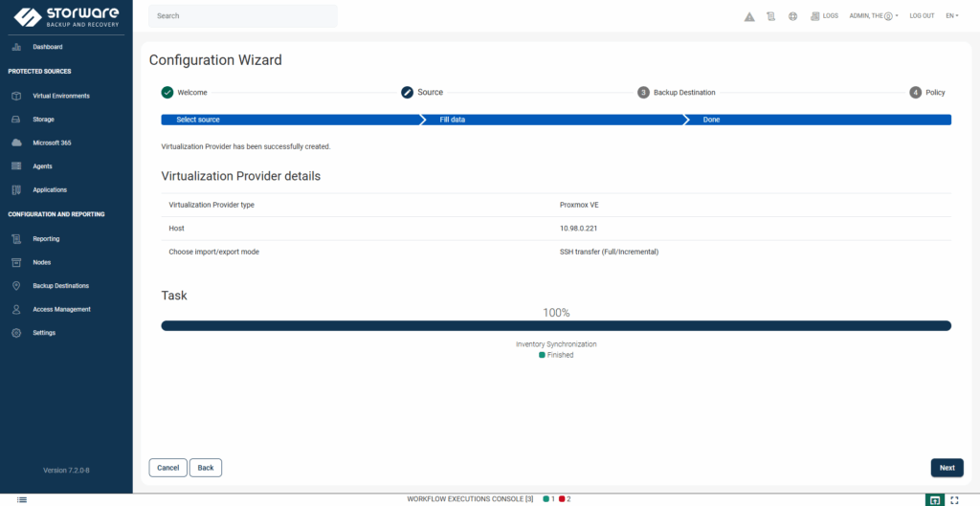Open Settings gear in sidebar
Image resolution: width=980 pixels, height=506 pixels.
[x=44, y=333]
